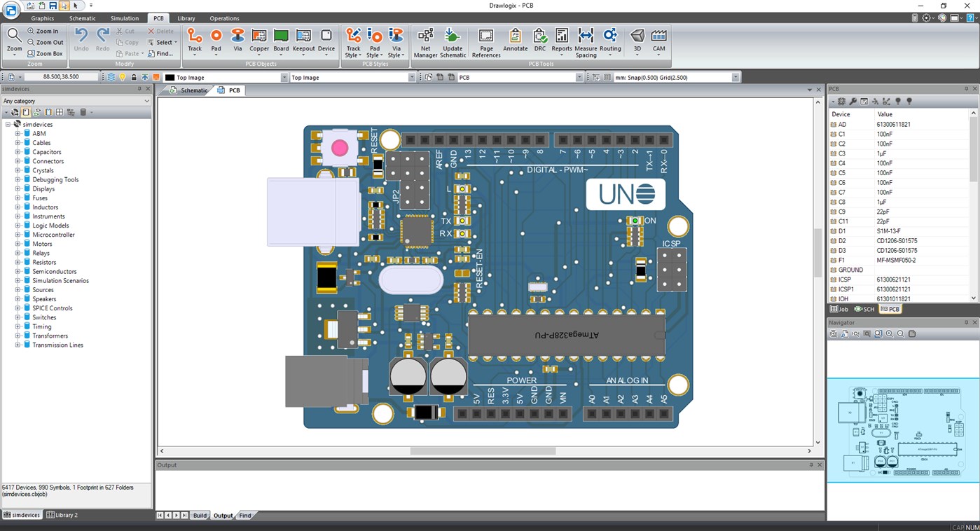The width and height of the screenshot is (980, 531).
Task: Click the Update Schematic button
Action: click(x=453, y=40)
